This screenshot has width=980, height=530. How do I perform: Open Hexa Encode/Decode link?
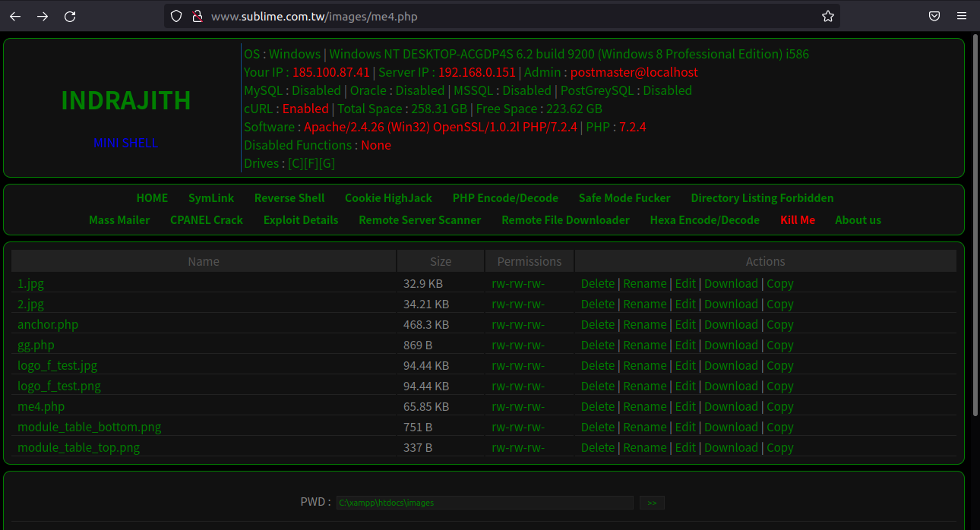(x=704, y=220)
